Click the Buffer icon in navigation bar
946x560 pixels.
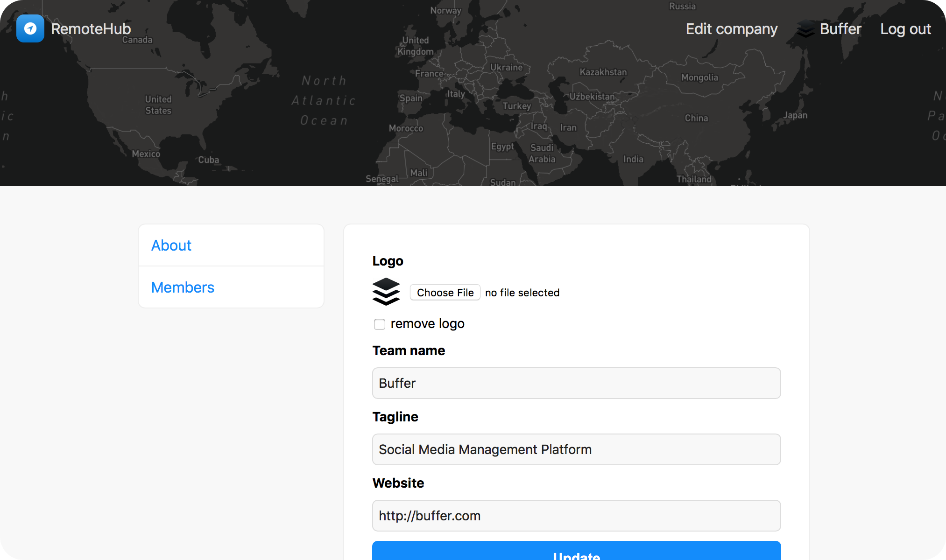805,29
